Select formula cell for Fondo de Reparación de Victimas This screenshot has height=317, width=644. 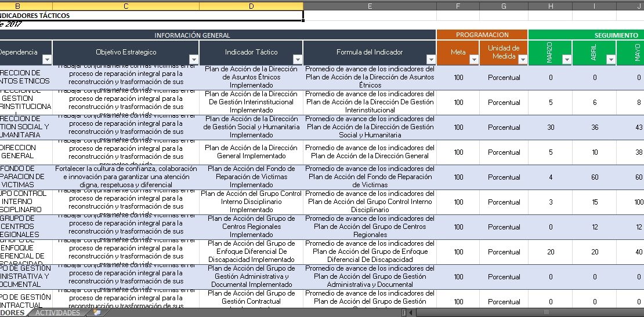pyautogui.click(x=370, y=177)
